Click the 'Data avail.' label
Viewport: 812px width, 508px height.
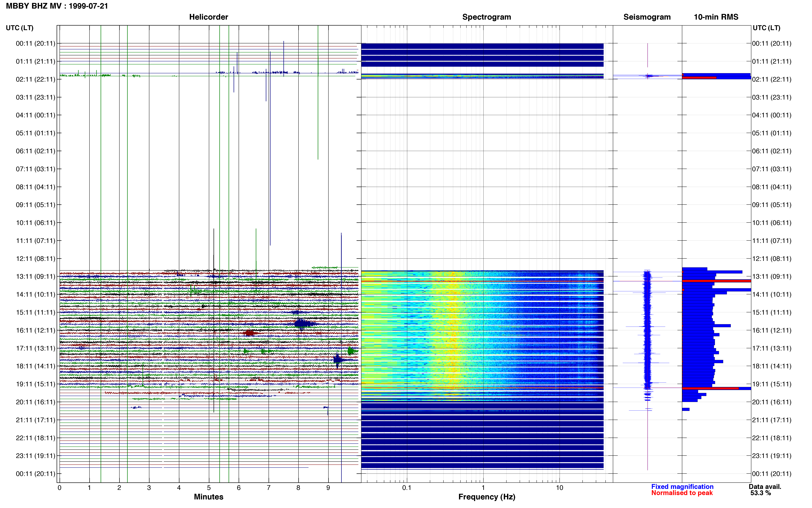tap(765, 487)
